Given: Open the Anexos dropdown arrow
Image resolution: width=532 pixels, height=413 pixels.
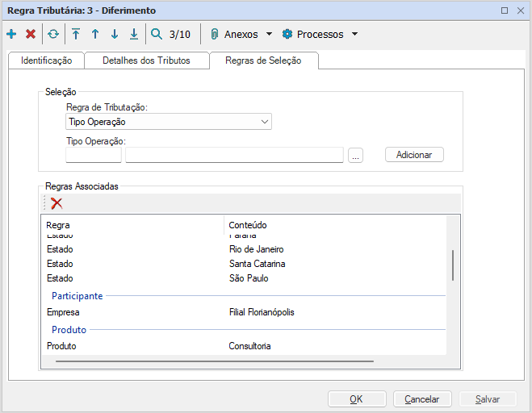Looking at the screenshot, I should point(269,35).
